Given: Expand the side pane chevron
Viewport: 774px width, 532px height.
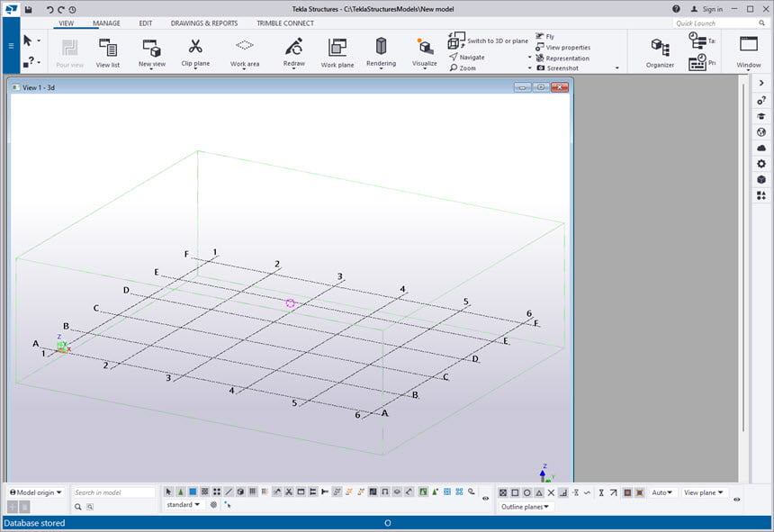Looking at the screenshot, I should [761, 83].
